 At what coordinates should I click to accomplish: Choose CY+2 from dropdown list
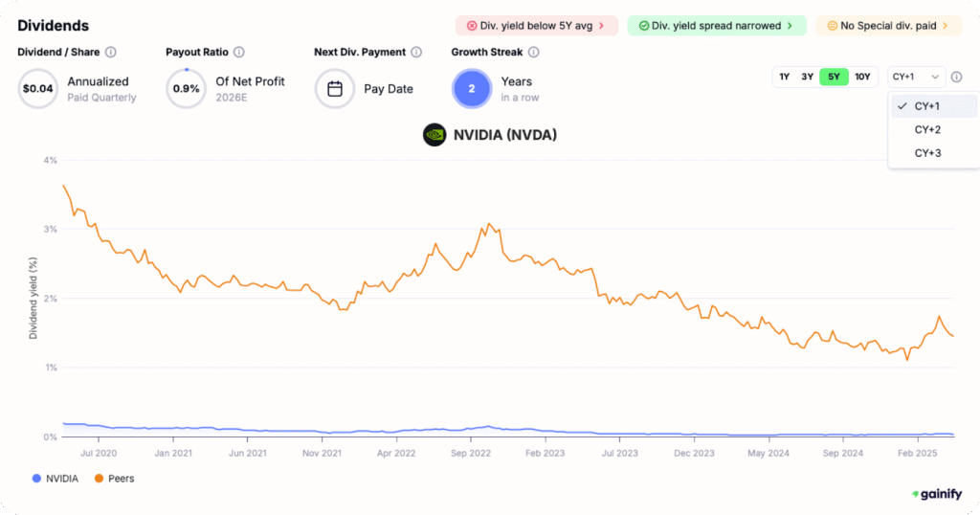click(934, 130)
